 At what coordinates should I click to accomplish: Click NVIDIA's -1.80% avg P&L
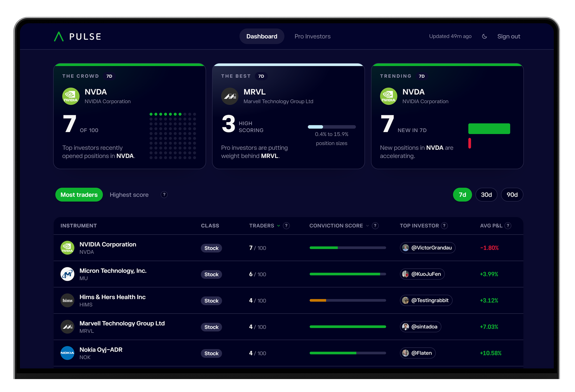click(489, 248)
